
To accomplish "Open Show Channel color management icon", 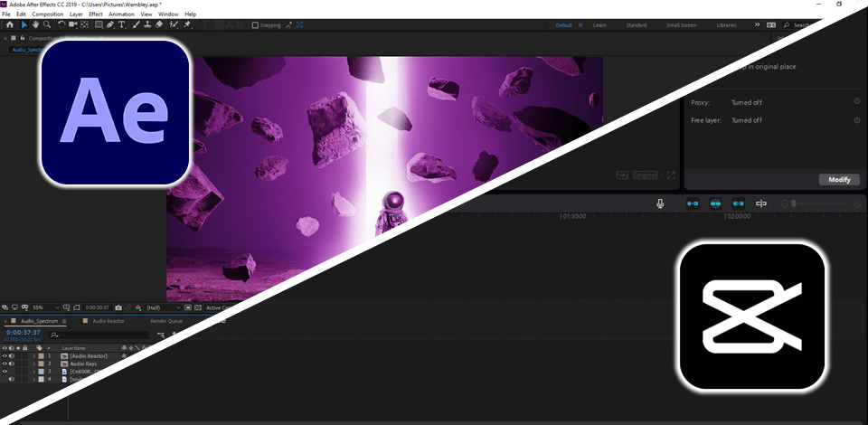I will point(138,307).
